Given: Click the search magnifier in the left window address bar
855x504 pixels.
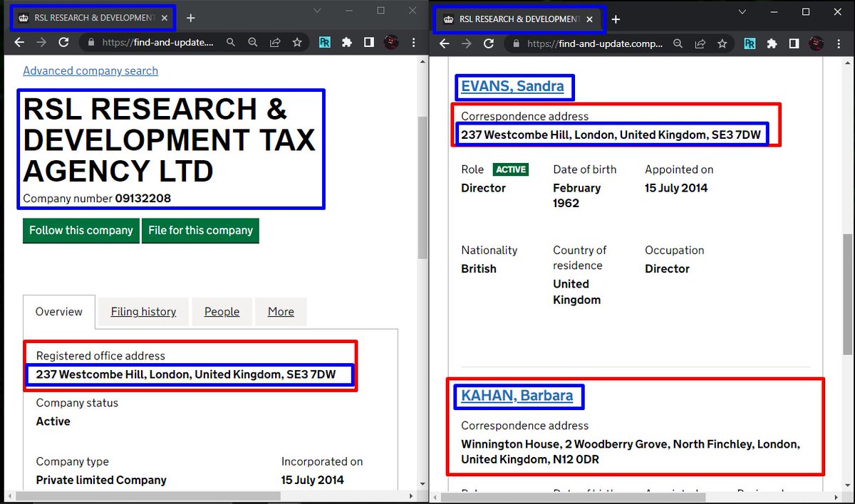Looking at the screenshot, I should coord(231,43).
